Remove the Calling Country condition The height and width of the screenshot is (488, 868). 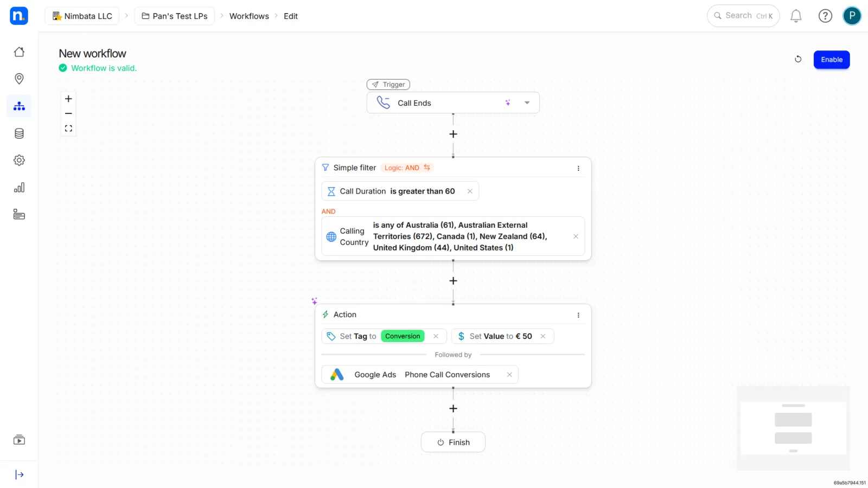[x=576, y=236]
